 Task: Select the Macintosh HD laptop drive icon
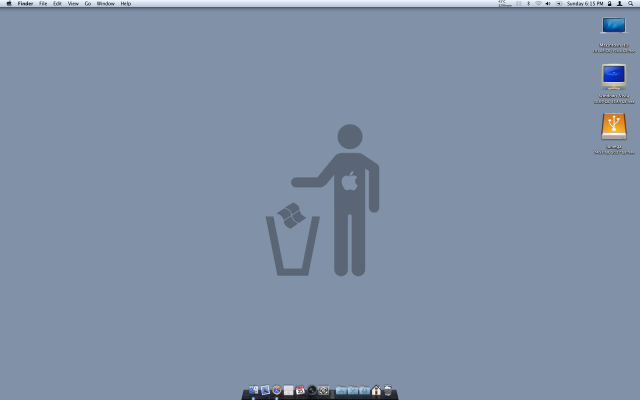614,25
